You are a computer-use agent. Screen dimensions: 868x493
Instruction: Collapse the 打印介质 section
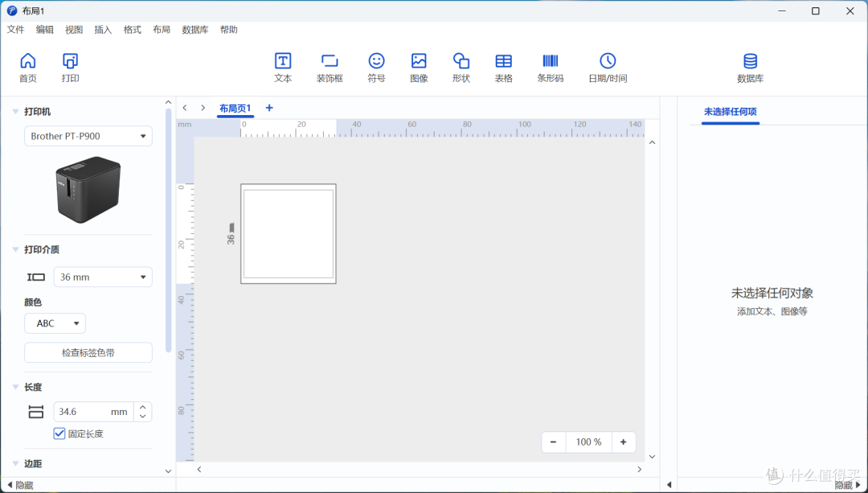15,250
